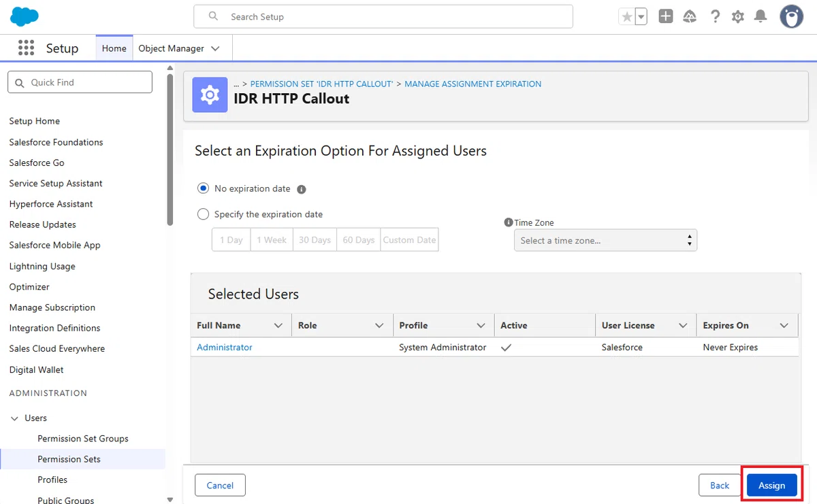
Task: Open Profiles in sidebar
Action: 52,480
